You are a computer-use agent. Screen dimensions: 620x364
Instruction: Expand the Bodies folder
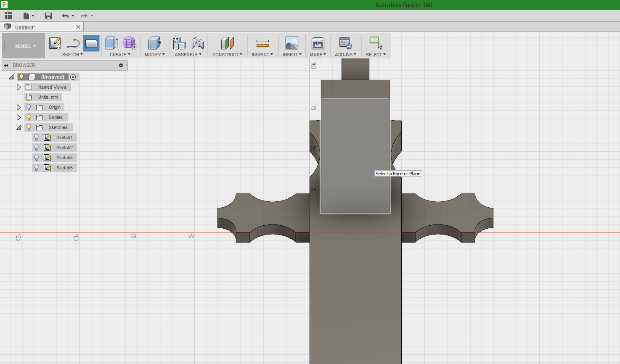(x=19, y=117)
